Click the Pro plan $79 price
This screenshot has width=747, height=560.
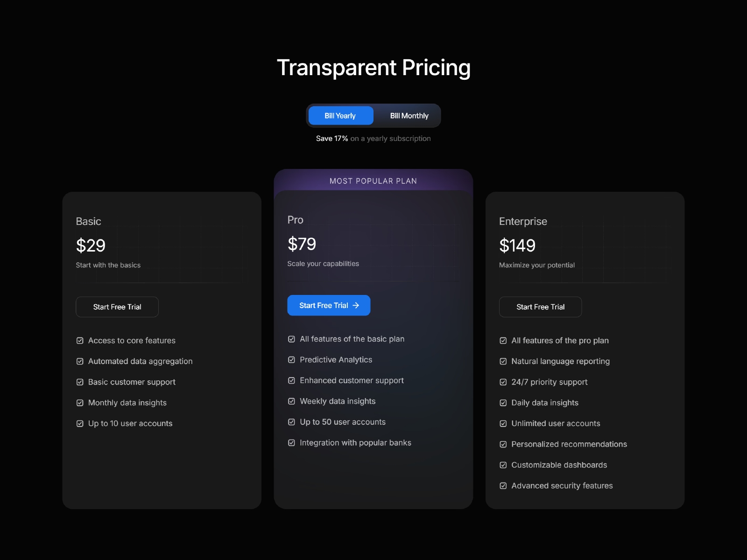(302, 244)
